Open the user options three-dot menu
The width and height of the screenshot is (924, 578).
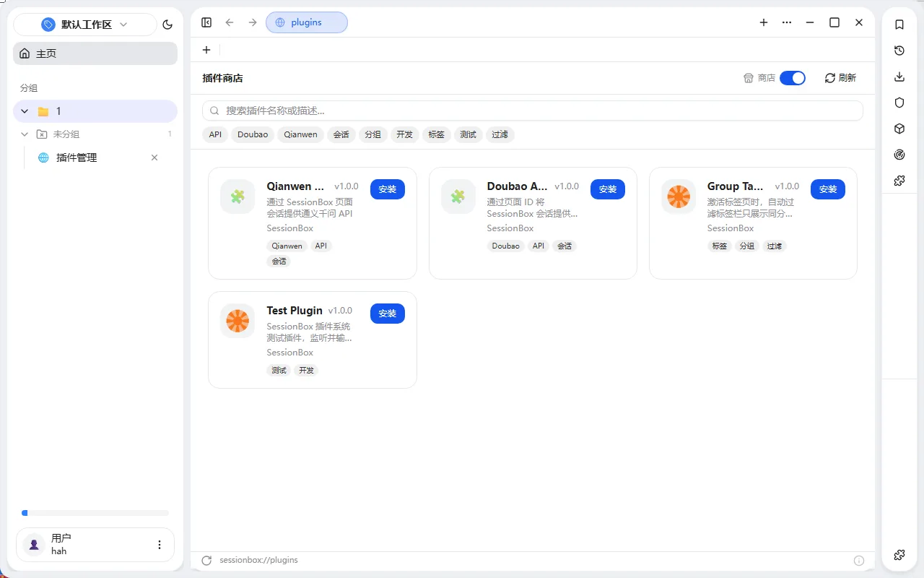tap(160, 545)
